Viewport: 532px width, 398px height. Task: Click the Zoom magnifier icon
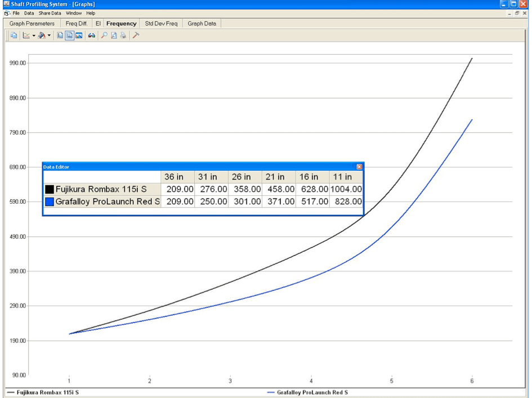point(105,35)
